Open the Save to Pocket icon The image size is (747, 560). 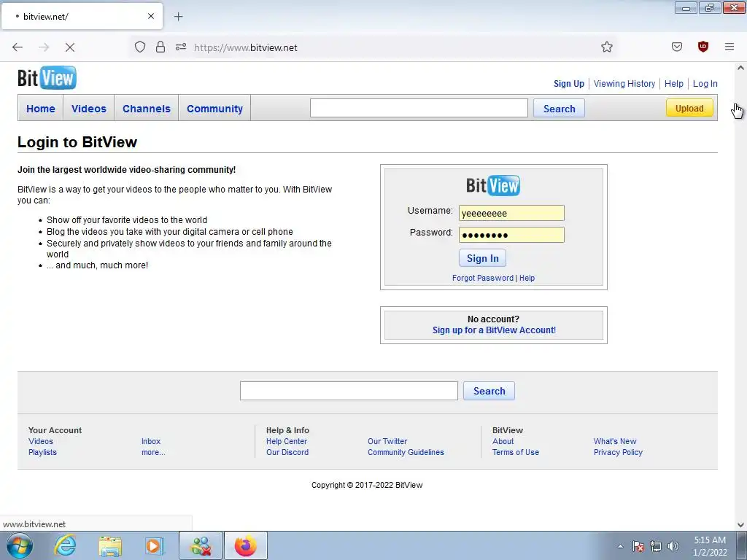(677, 47)
